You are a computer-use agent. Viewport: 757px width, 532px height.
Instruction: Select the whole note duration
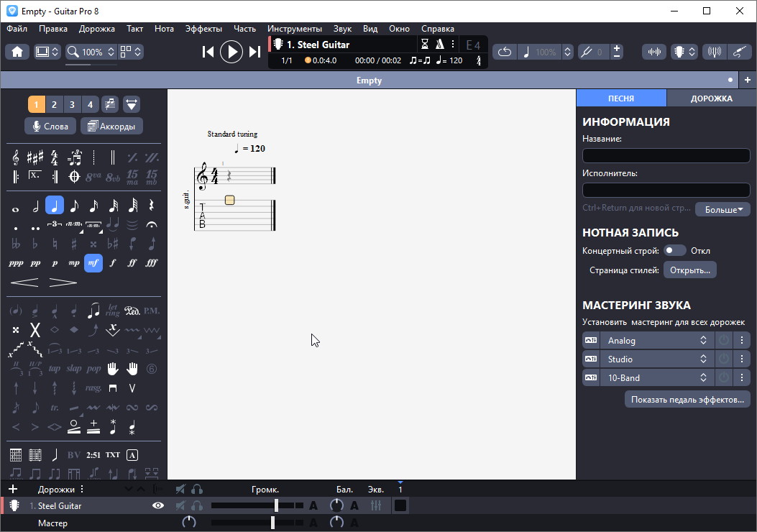tap(15, 209)
